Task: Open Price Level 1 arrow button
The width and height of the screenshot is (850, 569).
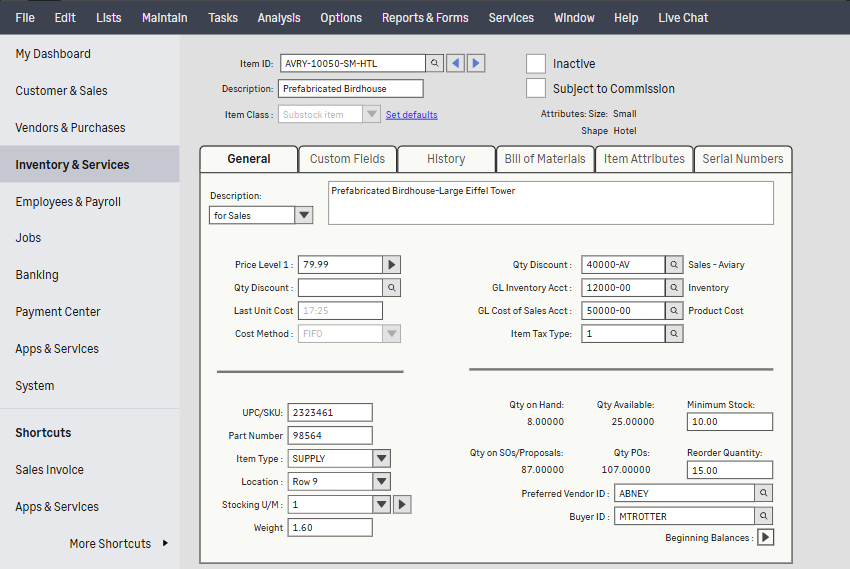Action: [x=392, y=265]
